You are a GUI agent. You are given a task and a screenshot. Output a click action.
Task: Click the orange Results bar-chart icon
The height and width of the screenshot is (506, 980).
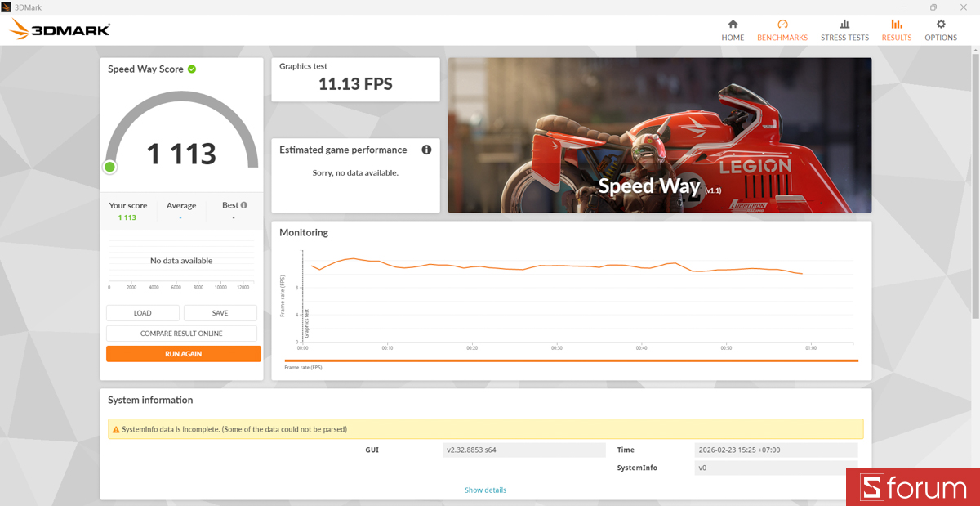coord(896,25)
